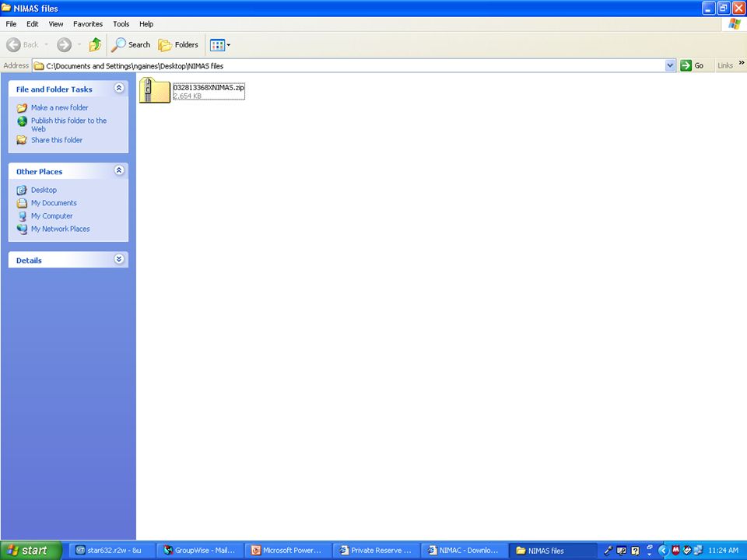
Task: Click the globe icon for Publish
Action: tap(22, 121)
